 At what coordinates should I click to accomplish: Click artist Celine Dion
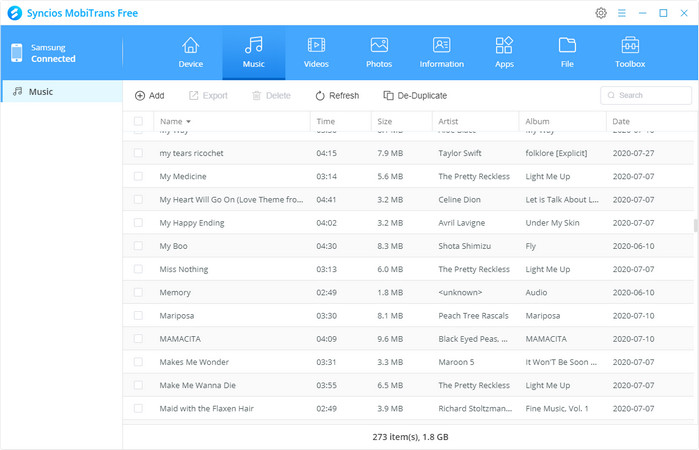click(x=459, y=199)
